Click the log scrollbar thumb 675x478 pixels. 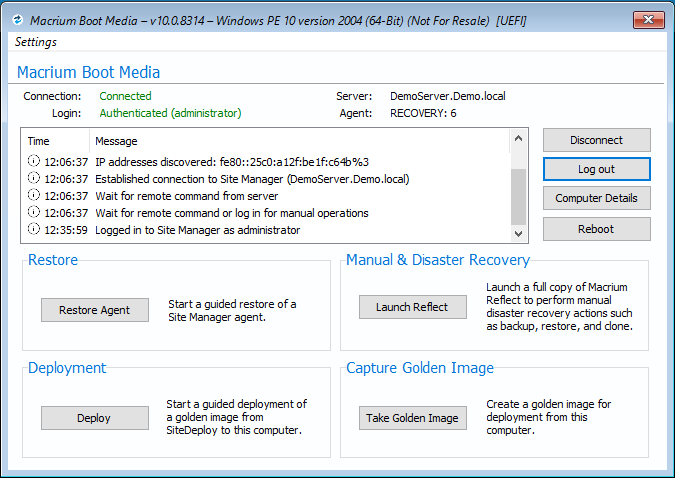[x=518, y=197]
